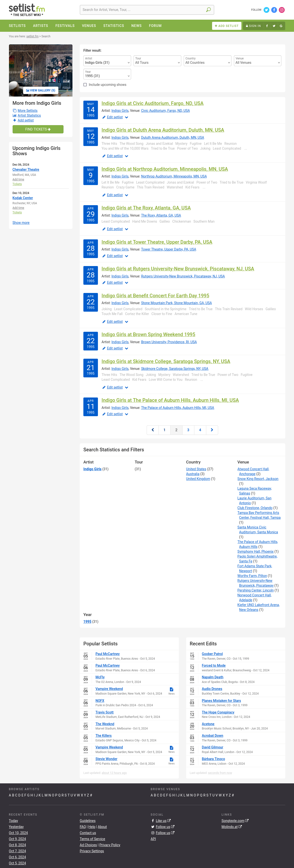Filter by Australia country link
This screenshot has width=294, height=868.
pos(193,474)
